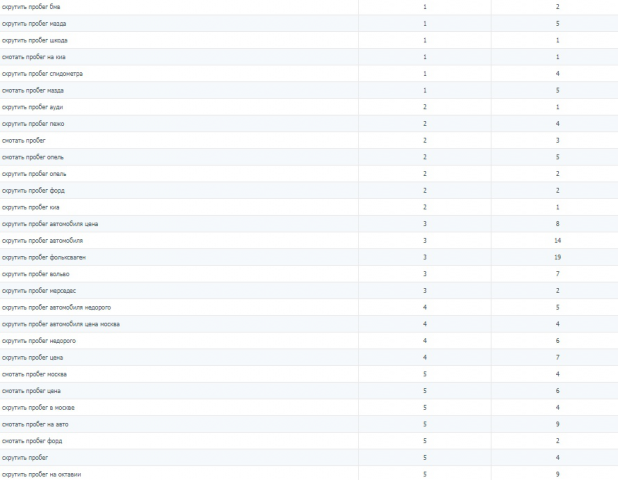Select value 8 in 'автомобиля цена' row

coord(557,224)
